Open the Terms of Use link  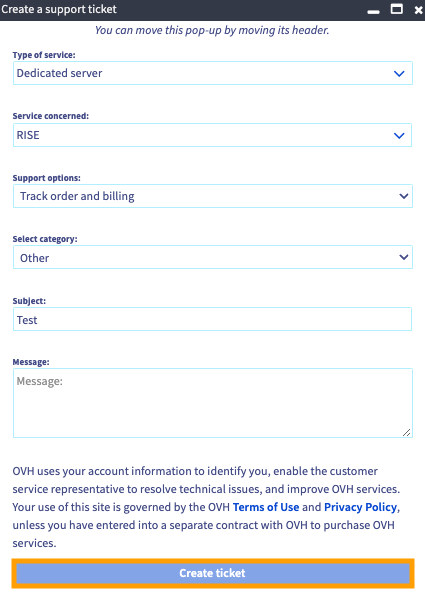tap(266, 507)
